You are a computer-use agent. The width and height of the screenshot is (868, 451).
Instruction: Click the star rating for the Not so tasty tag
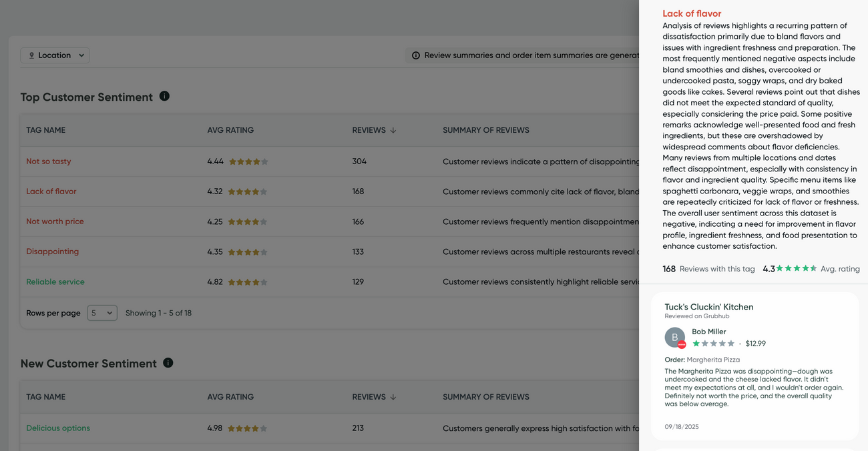pyautogui.click(x=248, y=161)
